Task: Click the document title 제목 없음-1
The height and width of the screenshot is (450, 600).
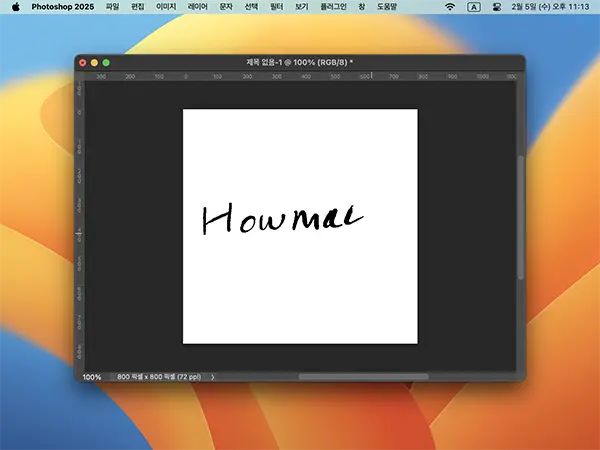Action: click(x=300, y=62)
